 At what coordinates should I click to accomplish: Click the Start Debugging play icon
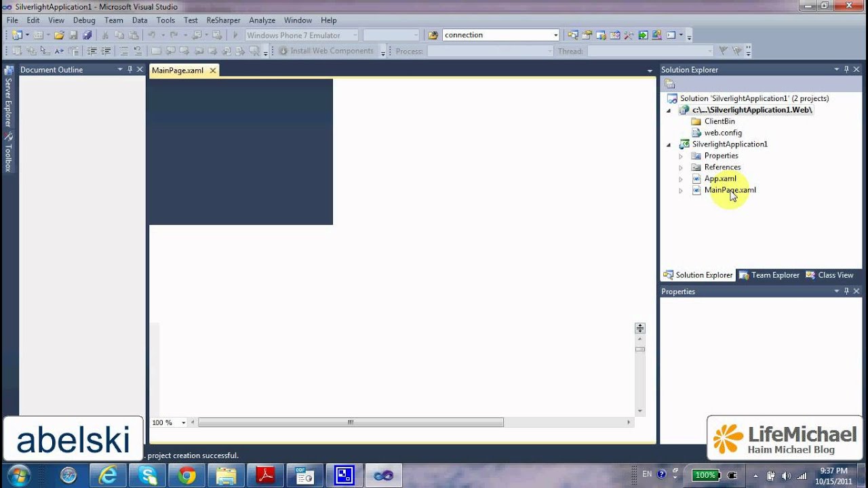pyautogui.click(x=235, y=35)
